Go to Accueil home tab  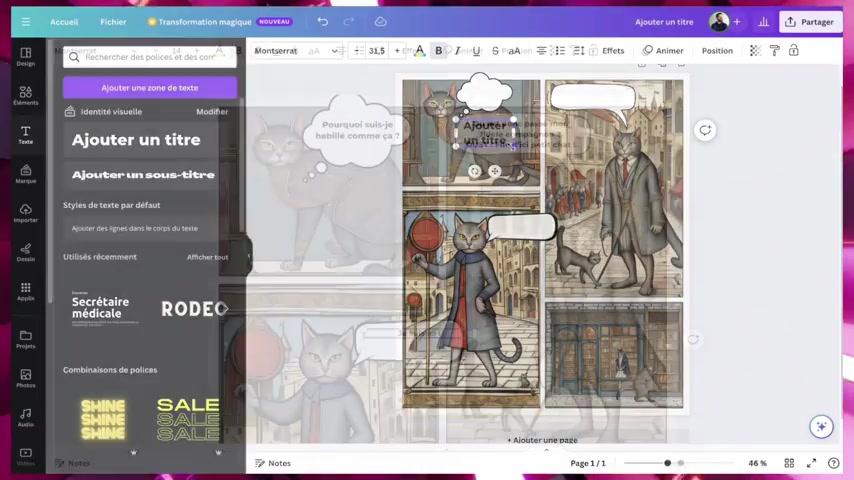pyautogui.click(x=64, y=22)
